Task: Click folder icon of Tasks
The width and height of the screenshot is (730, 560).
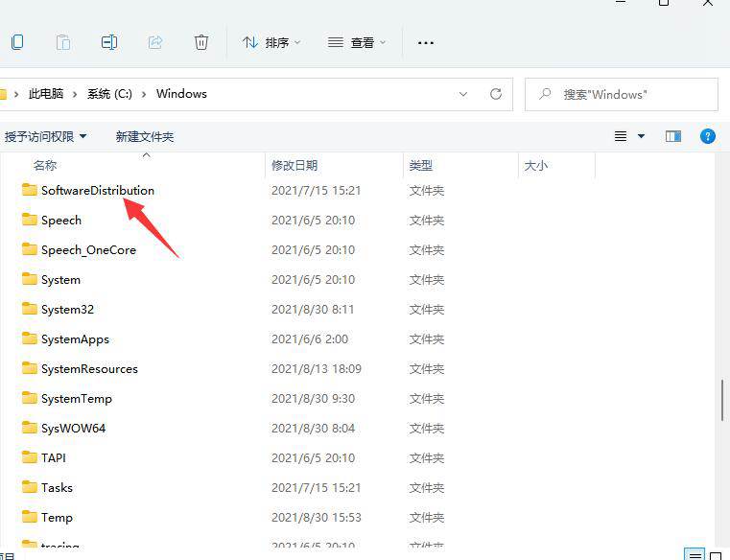Action: click(x=30, y=487)
